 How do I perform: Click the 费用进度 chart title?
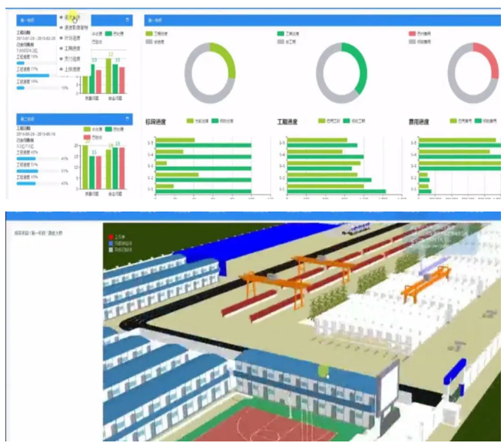(419, 122)
